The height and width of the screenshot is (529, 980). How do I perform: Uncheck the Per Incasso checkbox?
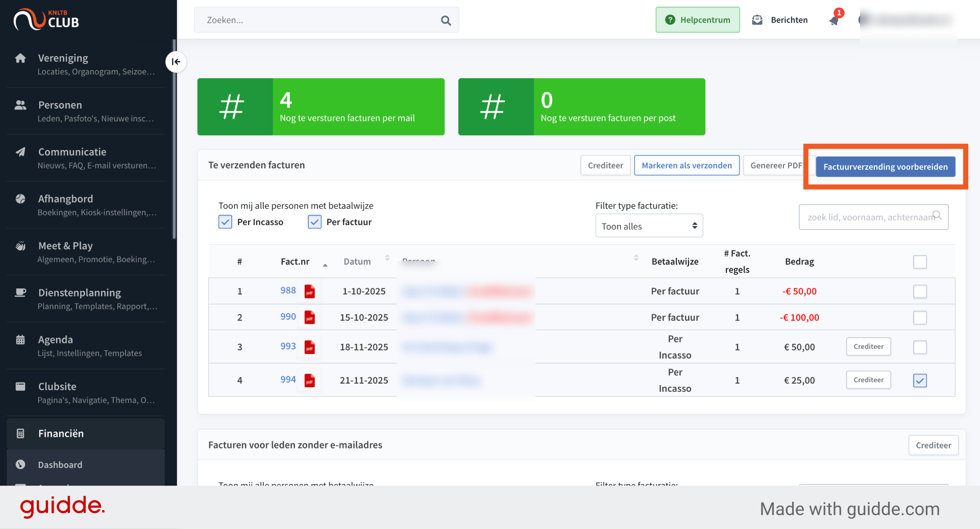[x=225, y=222]
